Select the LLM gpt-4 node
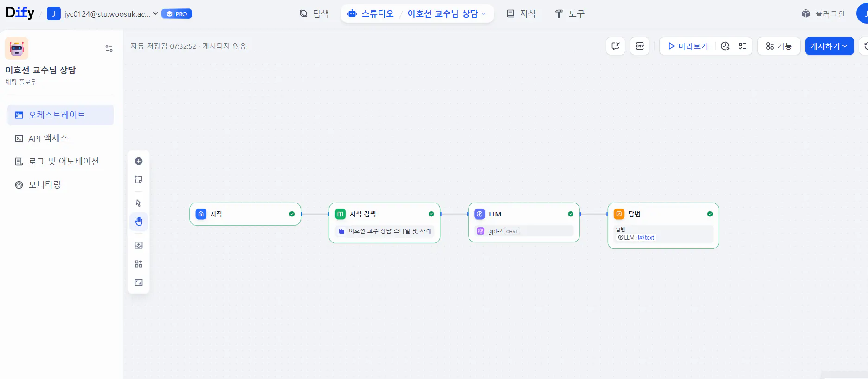Screen dimensions: 868x379 click(524, 222)
